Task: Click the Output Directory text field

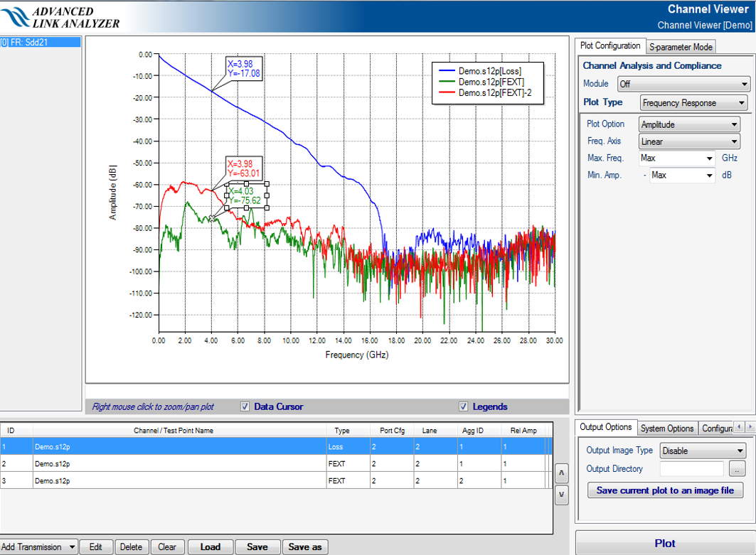Action: tap(691, 469)
